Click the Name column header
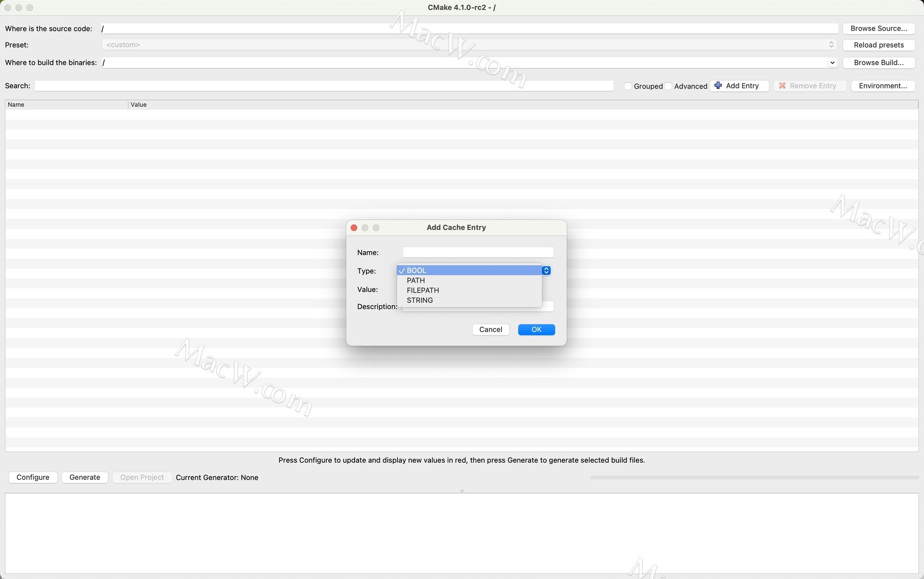The width and height of the screenshot is (924, 579). coord(66,104)
